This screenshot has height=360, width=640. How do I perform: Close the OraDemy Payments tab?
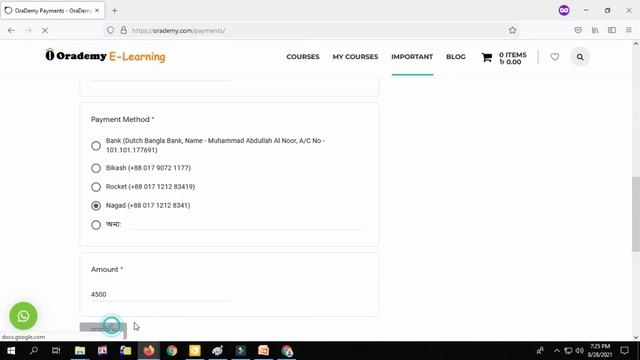(97, 11)
